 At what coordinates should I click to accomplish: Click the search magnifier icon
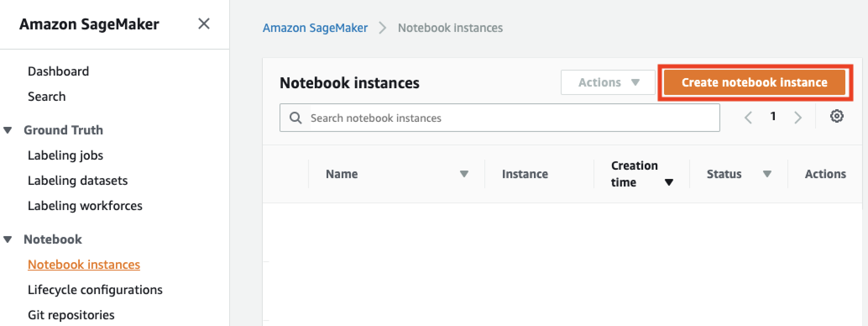(295, 118)
